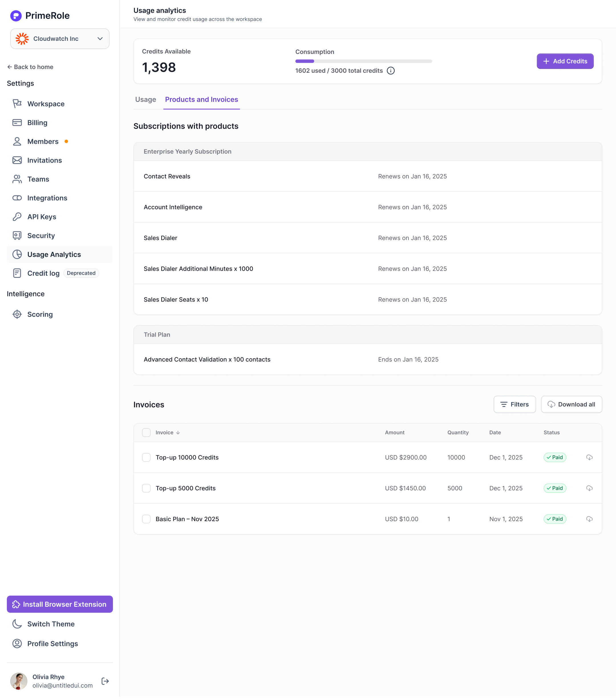Click the Scoring target icon
This screenshot has height=700, width=616.
tap(17, 314)
